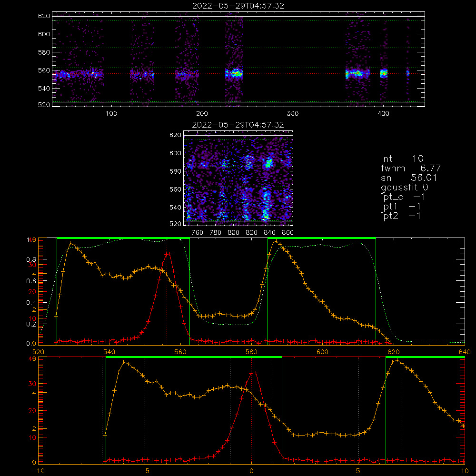
Task: Select the 'fwhm 6.77' readout
Action: click(411, 168)
